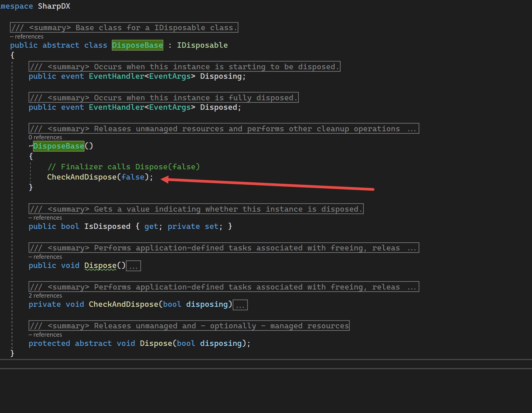Click the IsDisposed property name
Viewport: 532px width, 413px height.
tap(107, 226)
